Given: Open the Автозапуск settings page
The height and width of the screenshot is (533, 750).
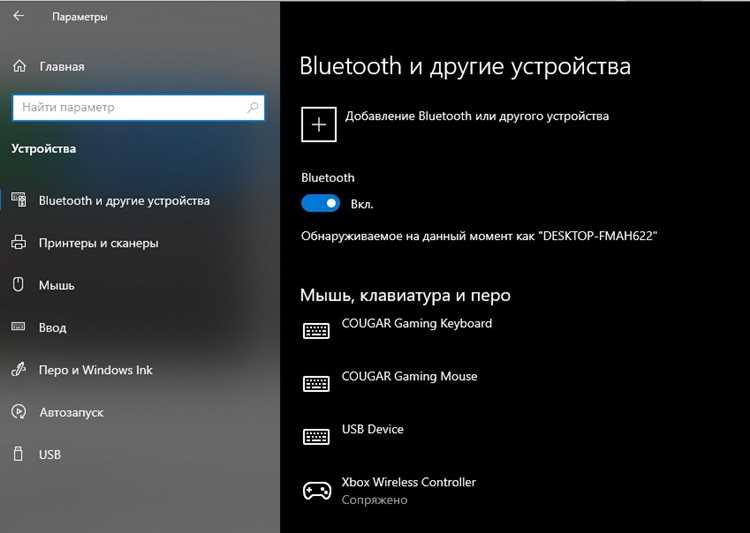Looking at the screenshot, I should [x=70, y=412].
